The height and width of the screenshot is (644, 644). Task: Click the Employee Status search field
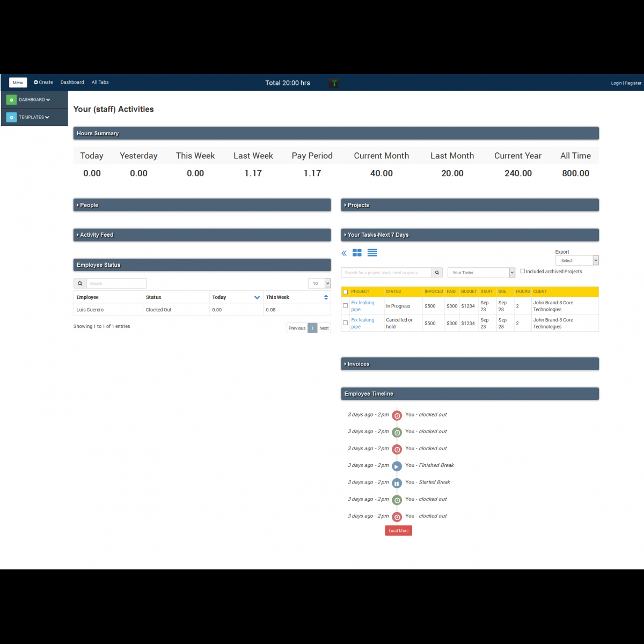tap(115, 283)
